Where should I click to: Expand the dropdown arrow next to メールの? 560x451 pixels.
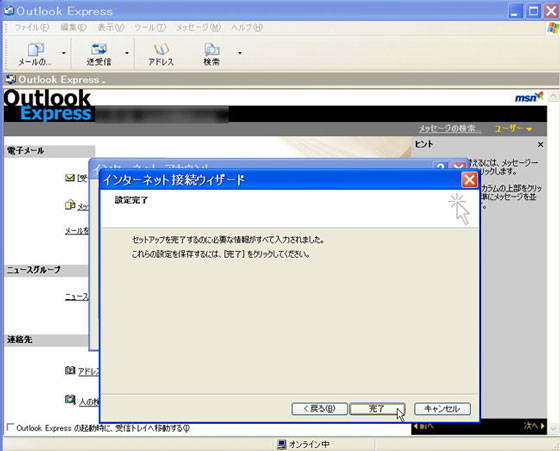click(64, 54)
